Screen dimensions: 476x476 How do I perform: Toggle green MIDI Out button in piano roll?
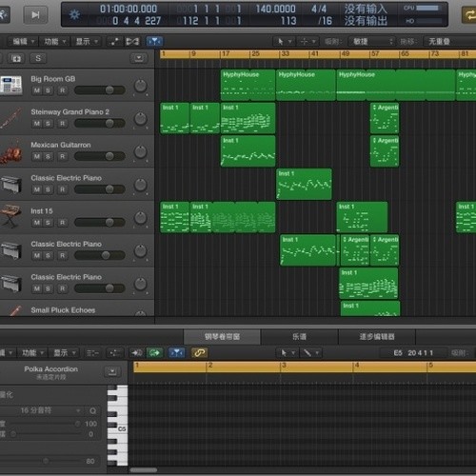154,353
